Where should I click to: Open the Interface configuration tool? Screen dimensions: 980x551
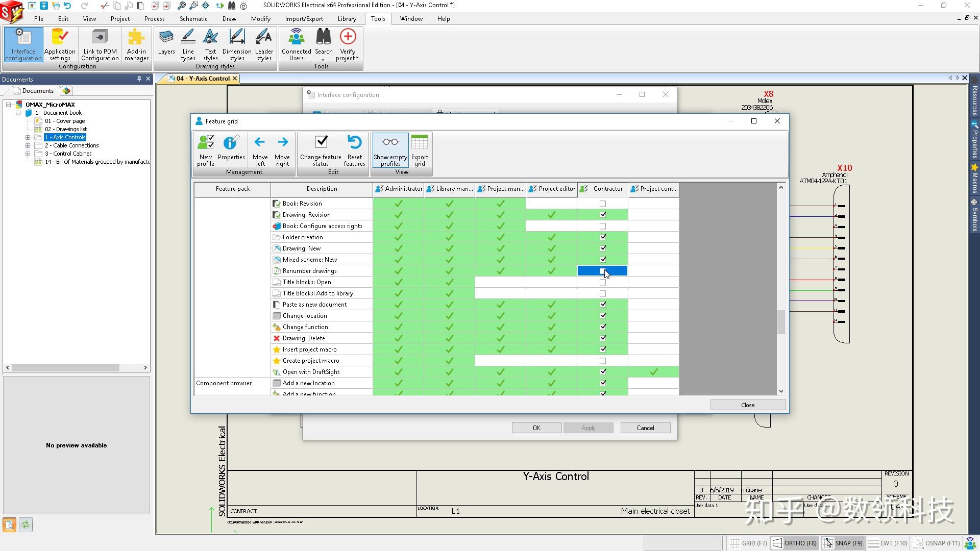22,45
